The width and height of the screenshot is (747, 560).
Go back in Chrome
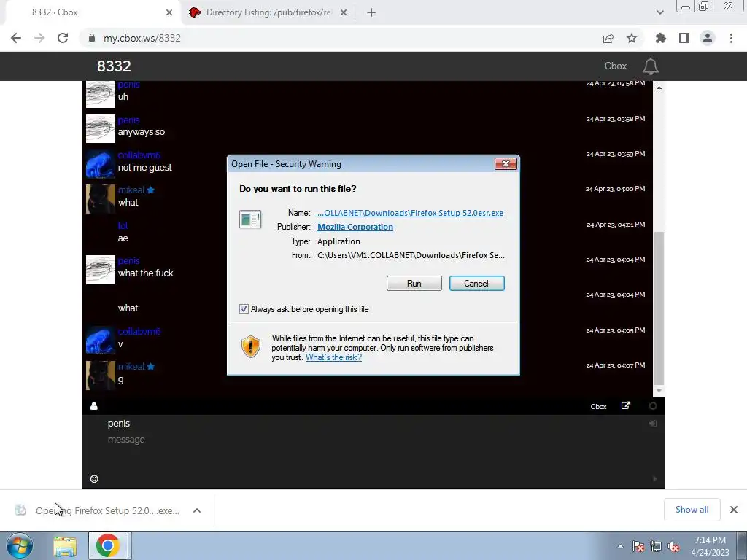click(x=16, y=38)
